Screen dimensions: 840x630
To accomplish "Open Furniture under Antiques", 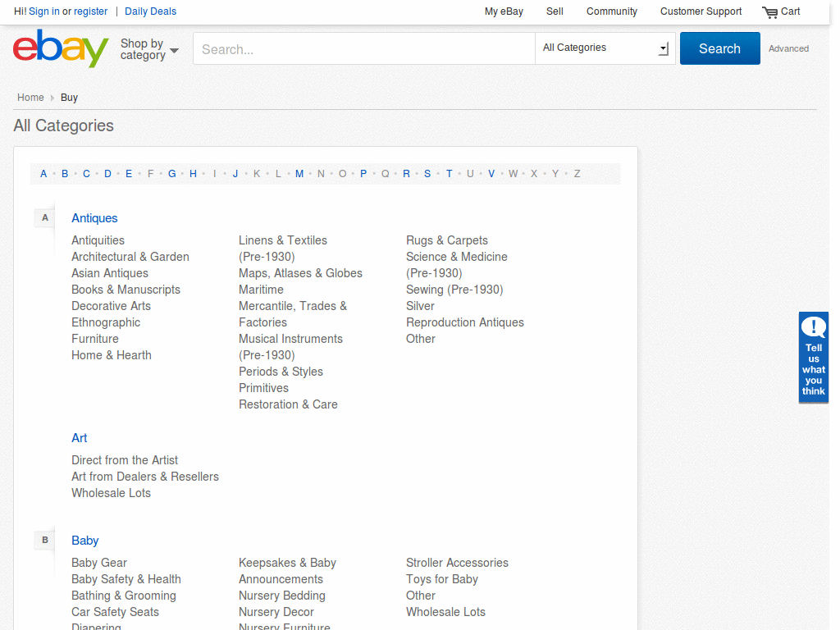I will pyautogui.click(x=95, y=339).
